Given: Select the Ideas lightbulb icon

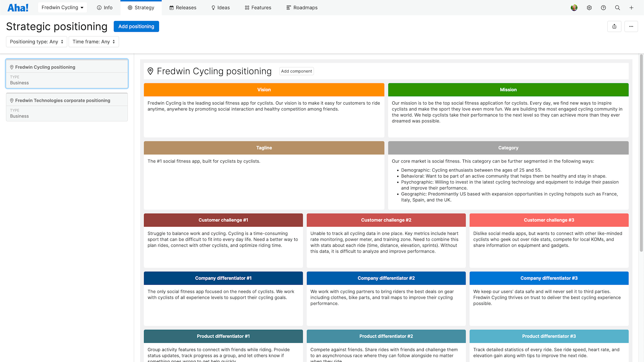Looking at the screenshot, I should click(213, 7).
